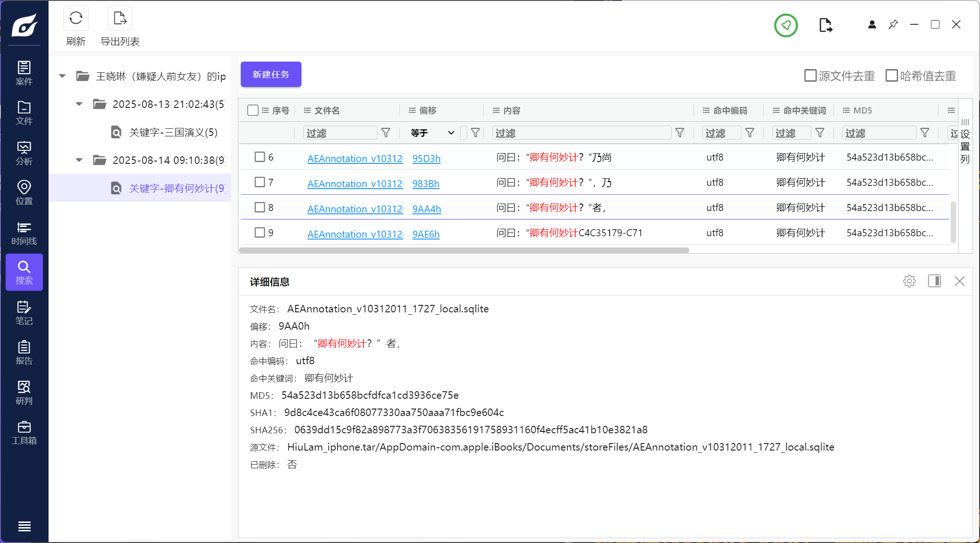
Task: Enable the source file deduplication checkbox
Action: pos(810,76)
